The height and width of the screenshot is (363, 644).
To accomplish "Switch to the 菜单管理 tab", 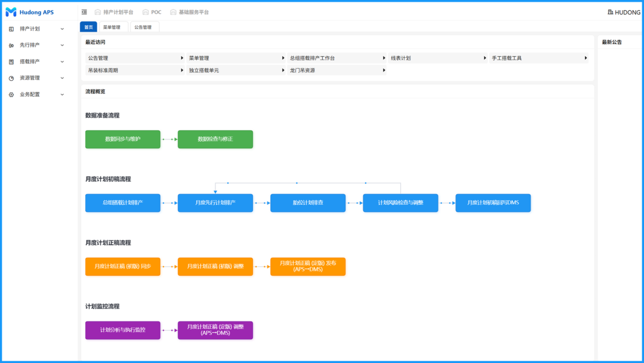I will [112, 27].
